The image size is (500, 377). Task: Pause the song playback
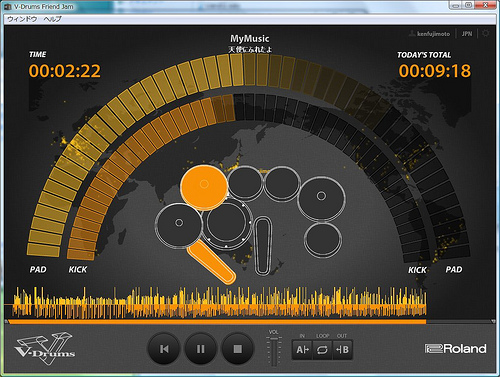coord(201,349)
